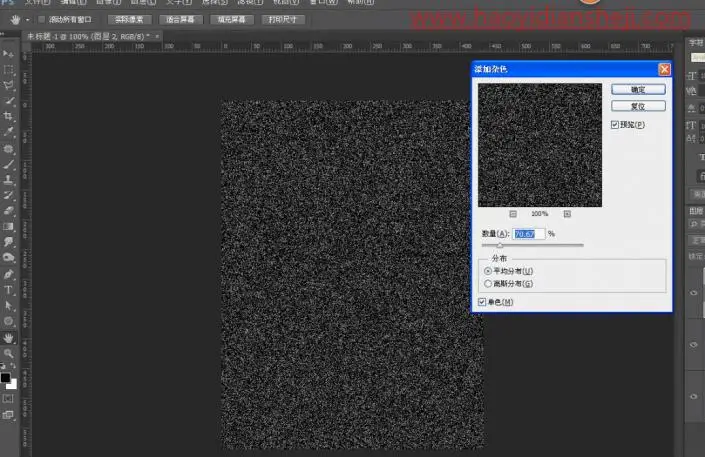This screenshot has width=705, height=457.
Task: Toggle the 预览(P) preview checkbox
Action: point(615,125)
